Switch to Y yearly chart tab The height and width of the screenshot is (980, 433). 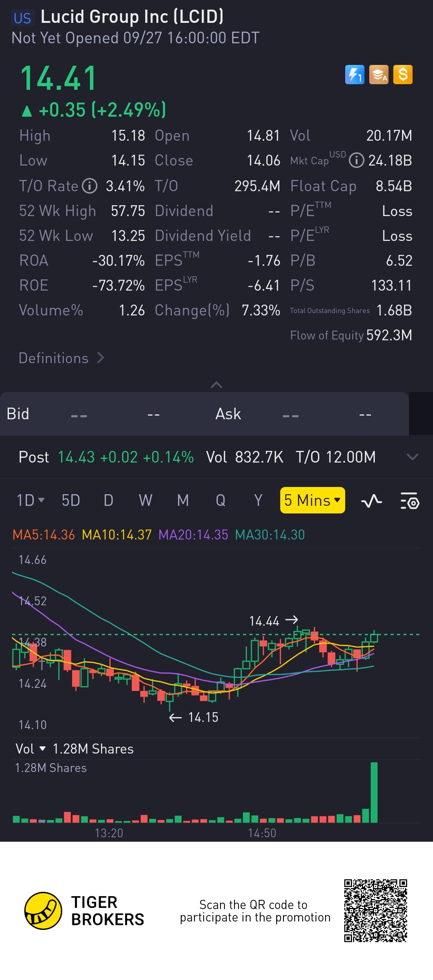[x=258, y=500]
